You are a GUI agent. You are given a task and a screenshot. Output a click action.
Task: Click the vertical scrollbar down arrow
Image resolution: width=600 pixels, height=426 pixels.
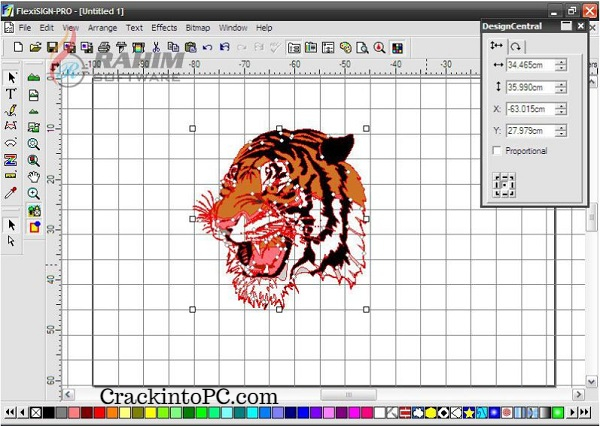coord(591,381)
